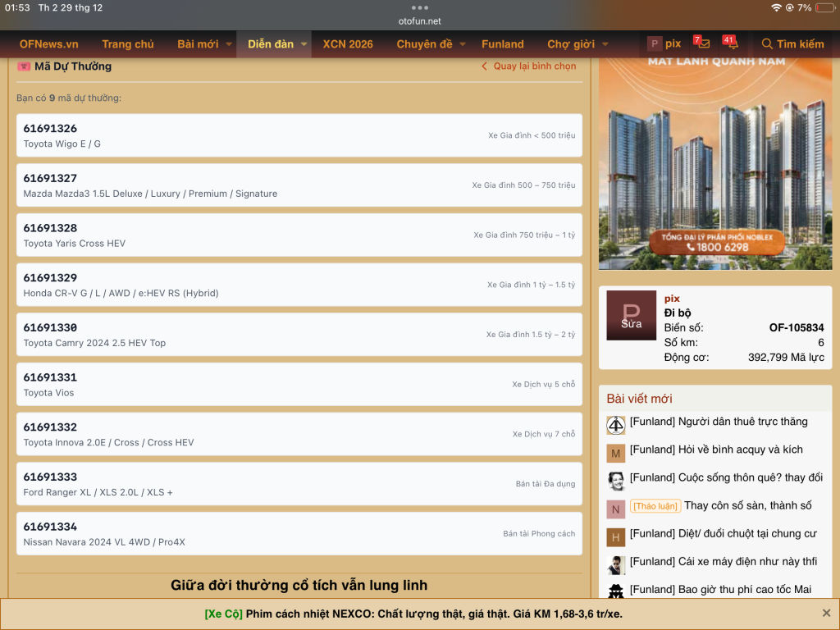Click the orange M avatar in new posts
Viewport: 840px width, 630px height.
pyautogui.click(x=616, y=454)
